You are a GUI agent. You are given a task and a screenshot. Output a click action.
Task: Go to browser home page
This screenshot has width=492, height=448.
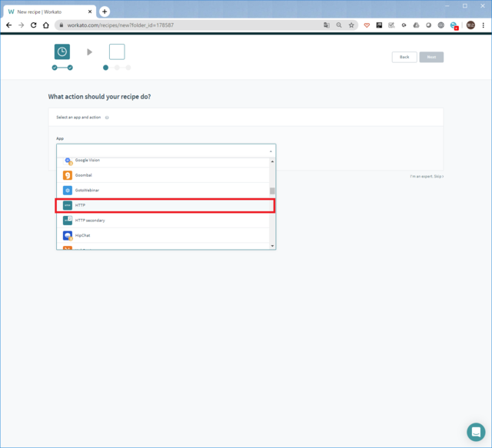tap(46, 25)
